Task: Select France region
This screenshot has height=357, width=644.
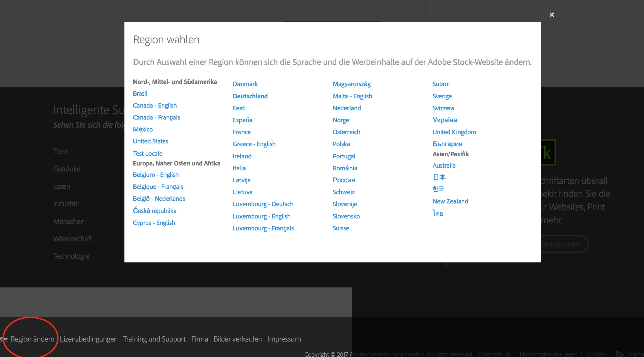Action: (242, 132)
